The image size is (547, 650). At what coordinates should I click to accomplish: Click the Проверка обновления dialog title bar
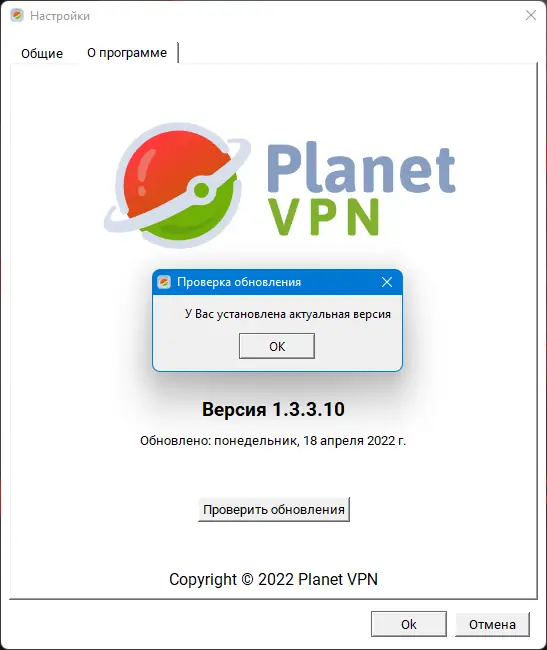277,282
